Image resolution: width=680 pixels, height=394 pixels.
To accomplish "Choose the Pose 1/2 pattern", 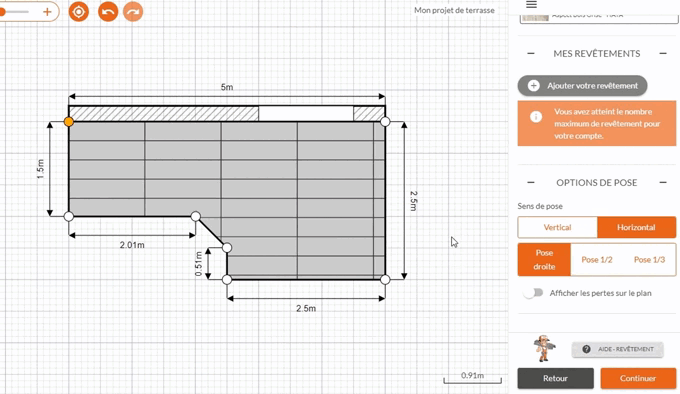I will (x=597, y=260).
